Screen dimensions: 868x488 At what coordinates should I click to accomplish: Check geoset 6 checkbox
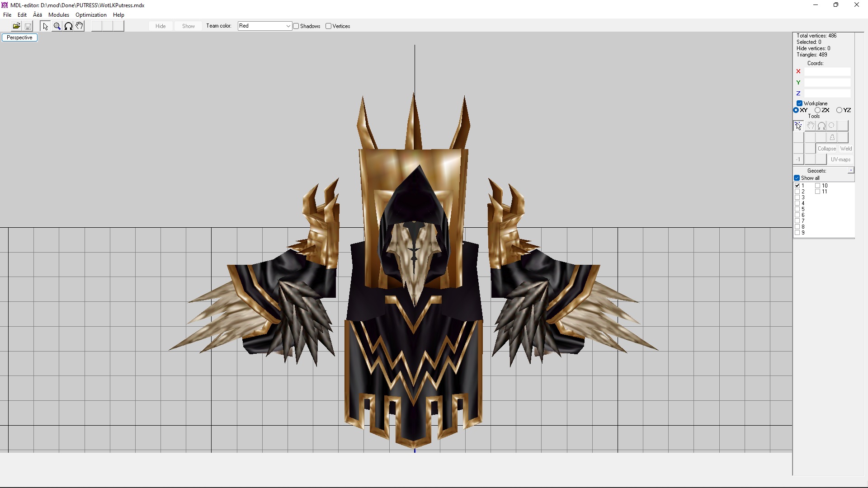[x=797, y=215]
